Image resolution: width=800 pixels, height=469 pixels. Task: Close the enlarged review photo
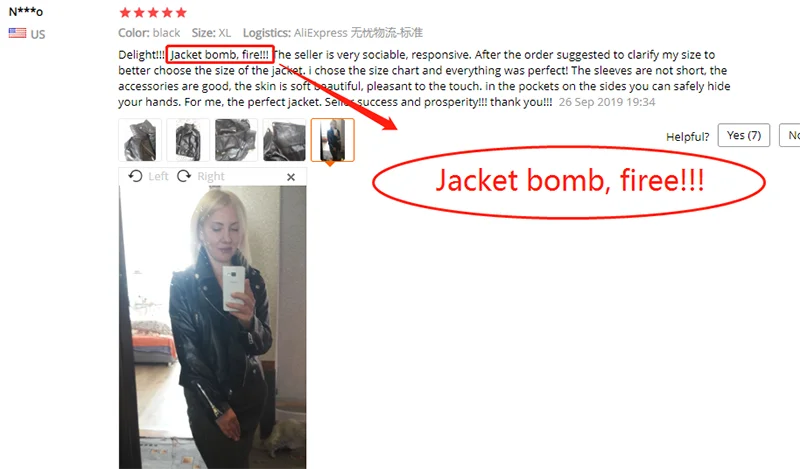click(x=291, y=177)
